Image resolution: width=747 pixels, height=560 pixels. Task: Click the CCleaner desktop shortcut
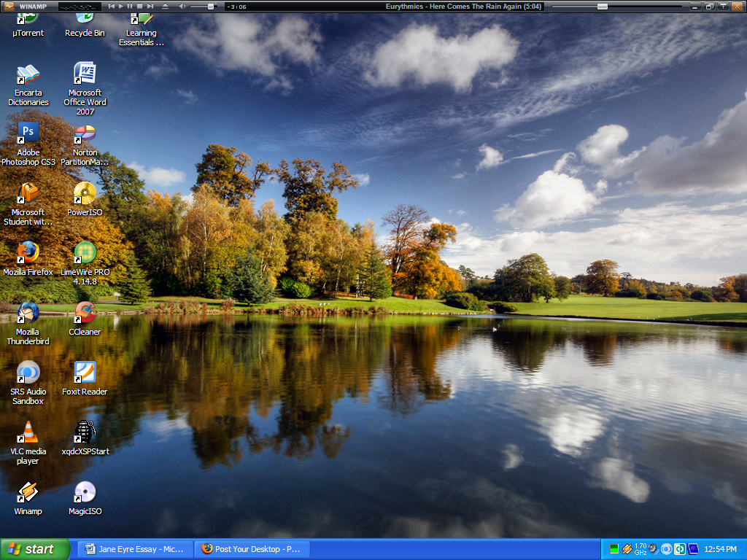click(85, 313)
